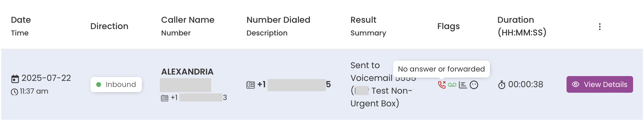Click the phone icon under ALEXANDRIA
The height and width of the screenshot is (120, 644).
tap(165, 98)
